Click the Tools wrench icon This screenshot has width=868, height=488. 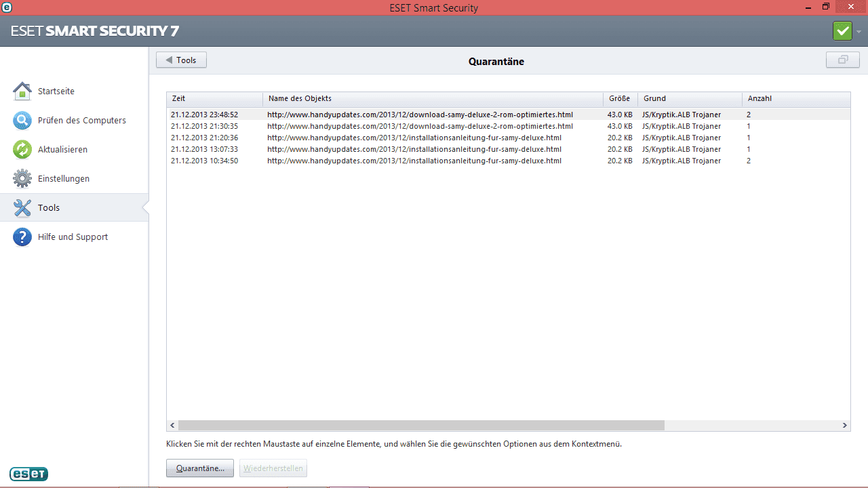pos(22,207)
